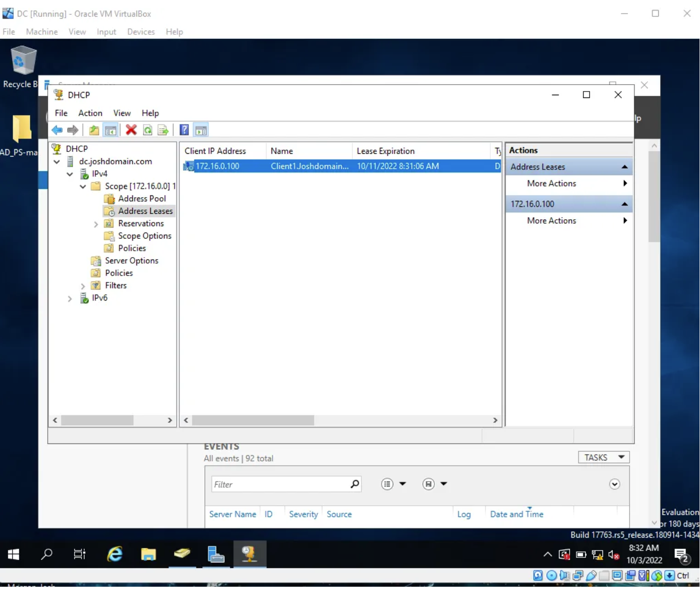Click the taskbar Search magnifier
The height and width of the screenshot is (589, 700).
pos(47,555)
